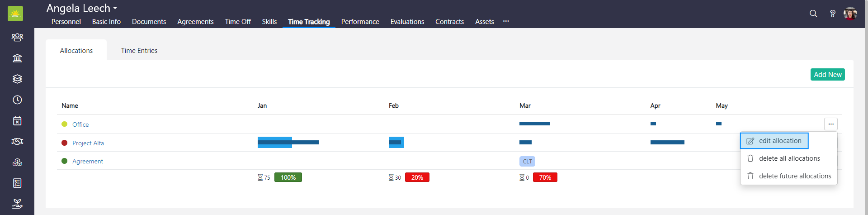Screen dimensions: 868x215
Task: Click the green 100% January badge
Action: point(288,177)
